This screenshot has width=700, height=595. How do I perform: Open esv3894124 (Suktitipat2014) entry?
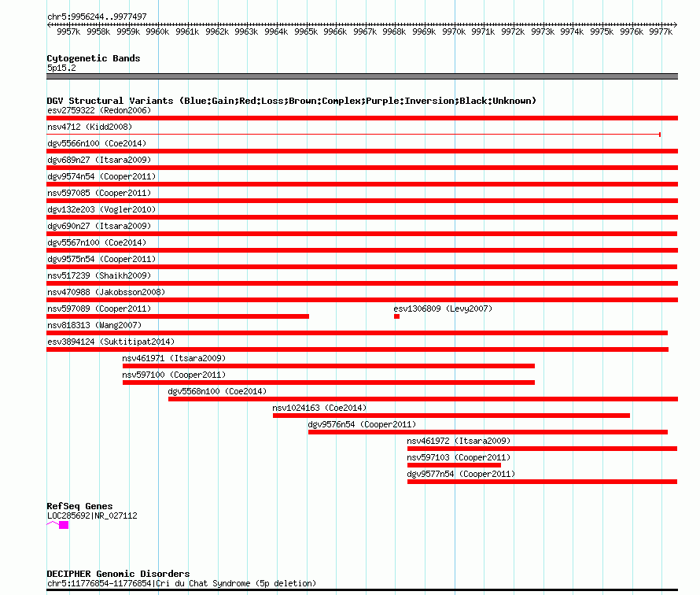(x=111, y=342)
